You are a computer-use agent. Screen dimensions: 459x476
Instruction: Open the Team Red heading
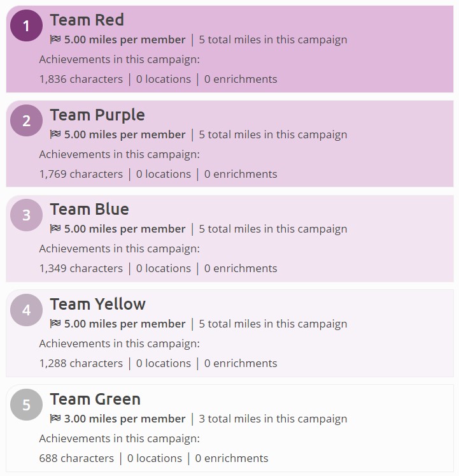pos(87,20)
